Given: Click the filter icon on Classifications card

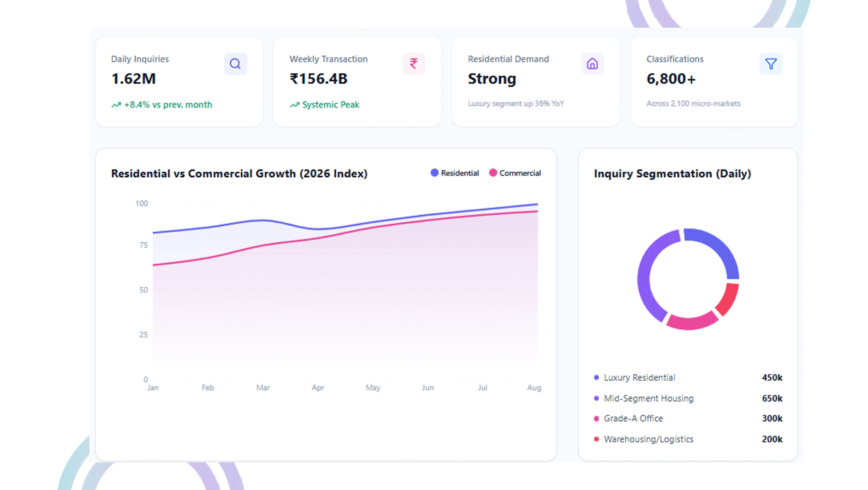Looking at the screenshot, I should (x=770, y=63).
